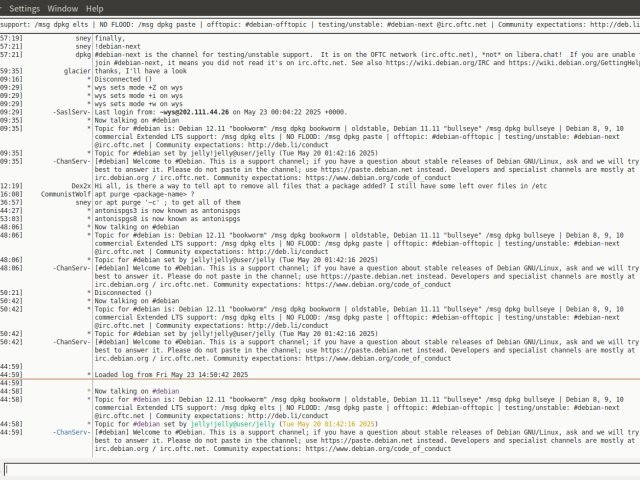Click 'antonispgs8 is now known as antonispgs' line
Image resolution: width=640 pixels, height=480 pixels.
[x=167, y=219]
